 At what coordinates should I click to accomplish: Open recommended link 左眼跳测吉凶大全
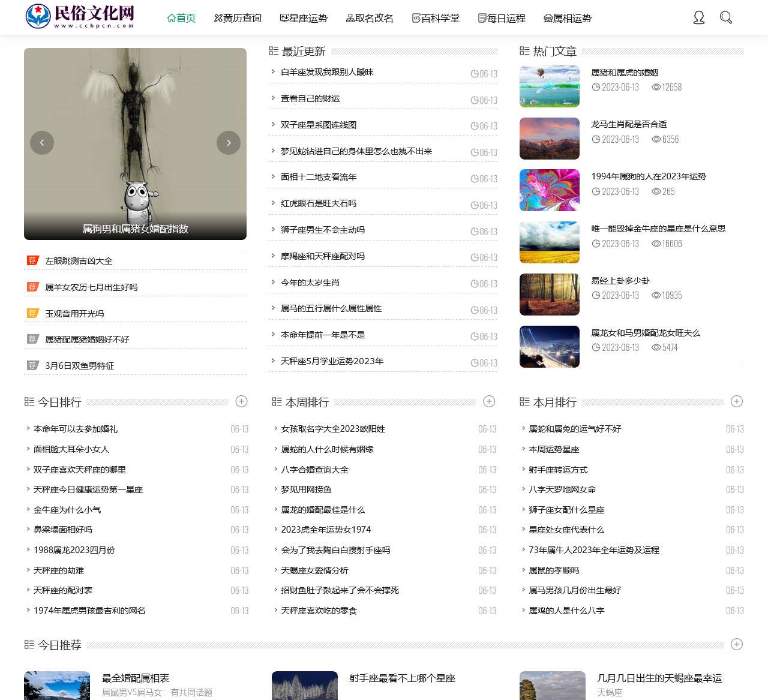point(79,261)
